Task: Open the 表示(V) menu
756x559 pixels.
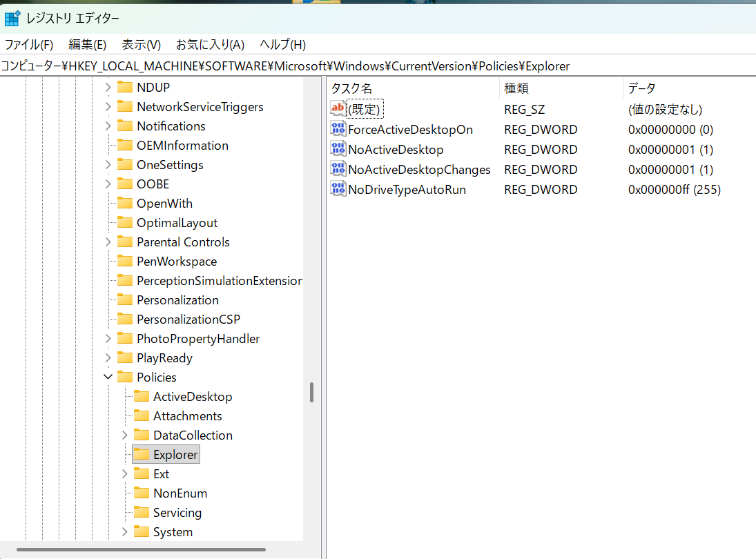Action: pyautogui.click(x=142, y=45)
